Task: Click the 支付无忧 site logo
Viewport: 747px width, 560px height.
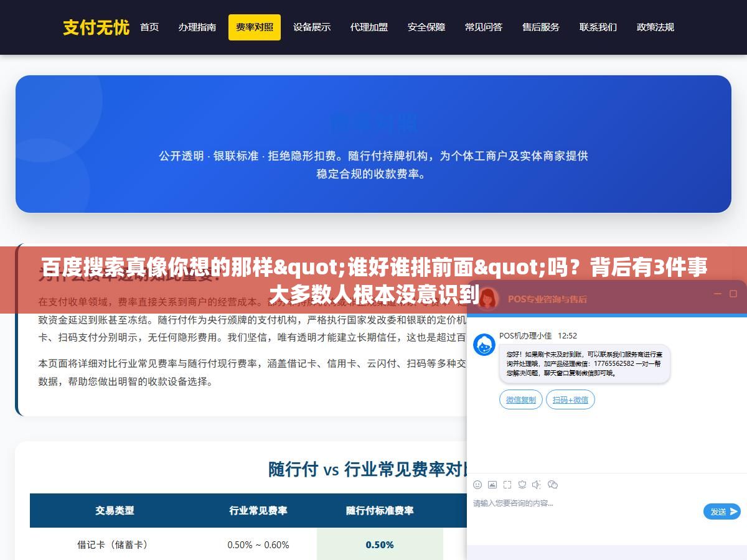Action: [96, 27]
